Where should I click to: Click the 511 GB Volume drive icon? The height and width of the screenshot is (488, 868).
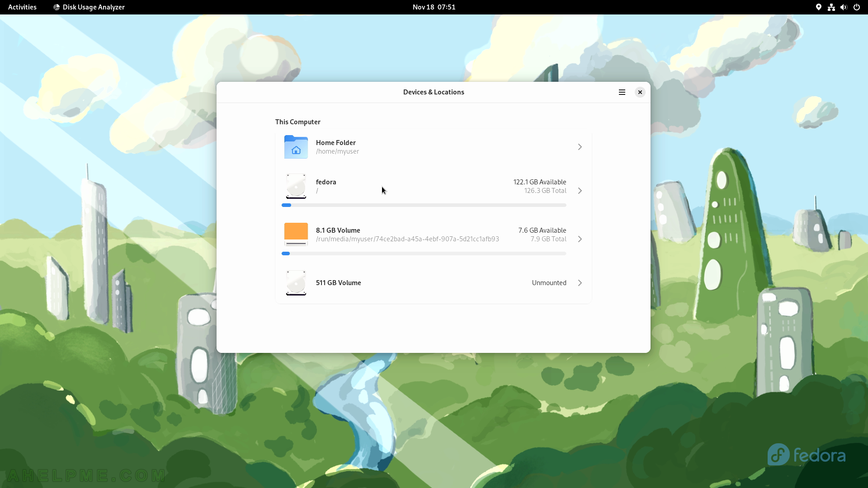click(296, 283)
